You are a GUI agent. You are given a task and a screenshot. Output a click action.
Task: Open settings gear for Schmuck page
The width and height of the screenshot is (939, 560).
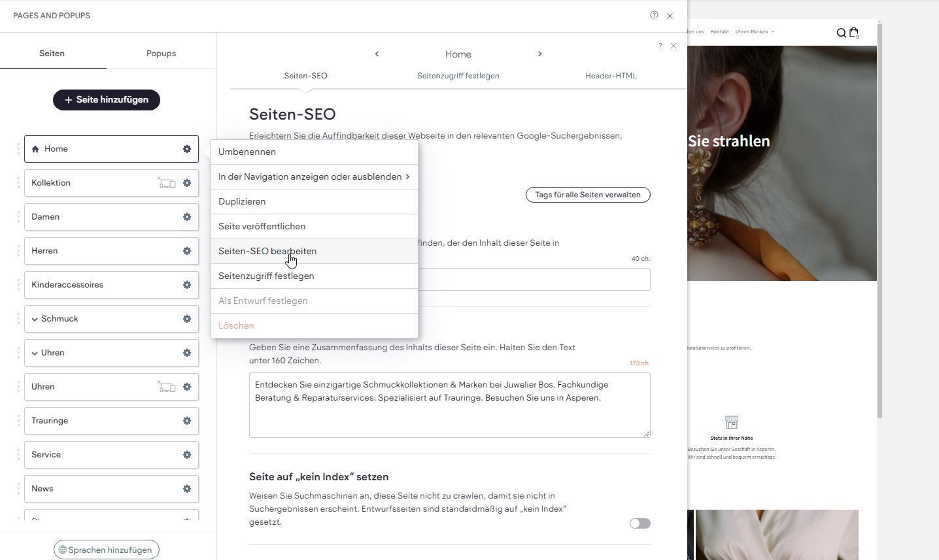(x=187, y=319)
